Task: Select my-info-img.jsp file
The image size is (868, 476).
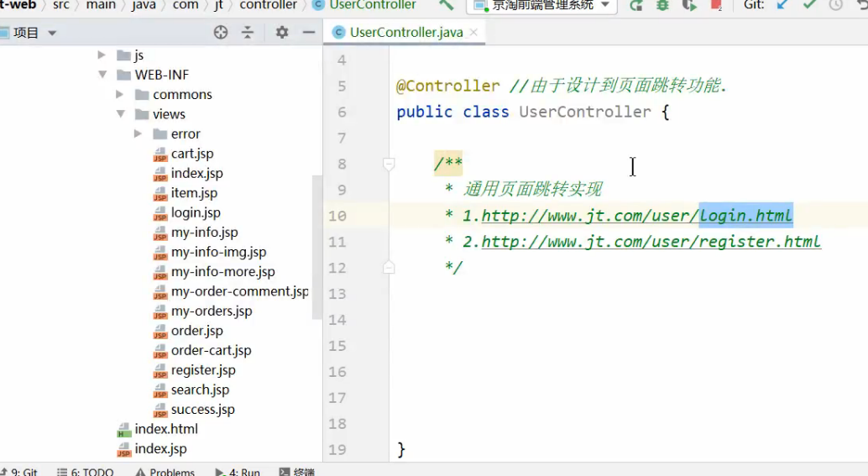Action: click(x=218, y=252)
